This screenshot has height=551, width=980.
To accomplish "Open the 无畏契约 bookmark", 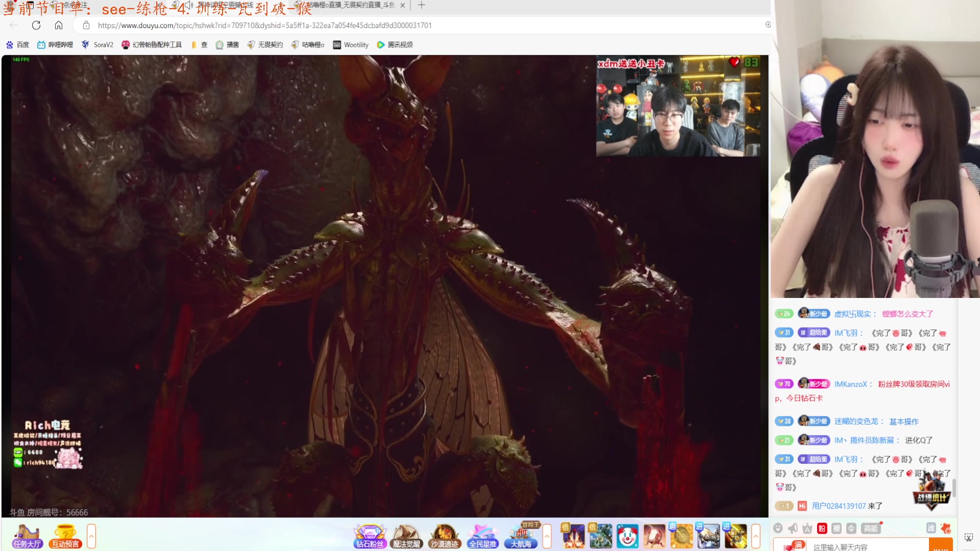I will 265,45.
